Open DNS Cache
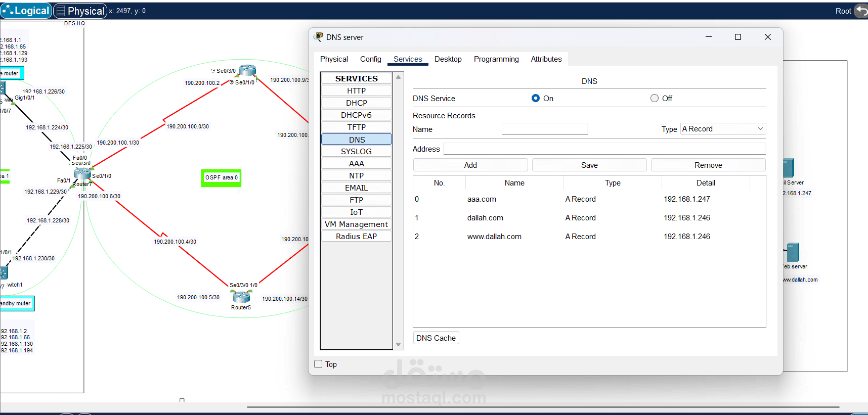This screenshot has width=868, height=415. (x=436, y=338)
